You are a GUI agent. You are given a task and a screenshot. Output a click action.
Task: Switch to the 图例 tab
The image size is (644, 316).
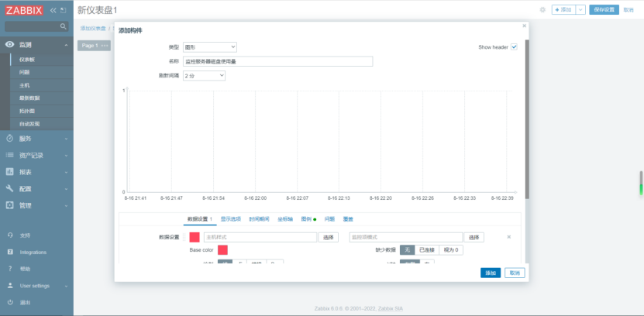(308, 219)
